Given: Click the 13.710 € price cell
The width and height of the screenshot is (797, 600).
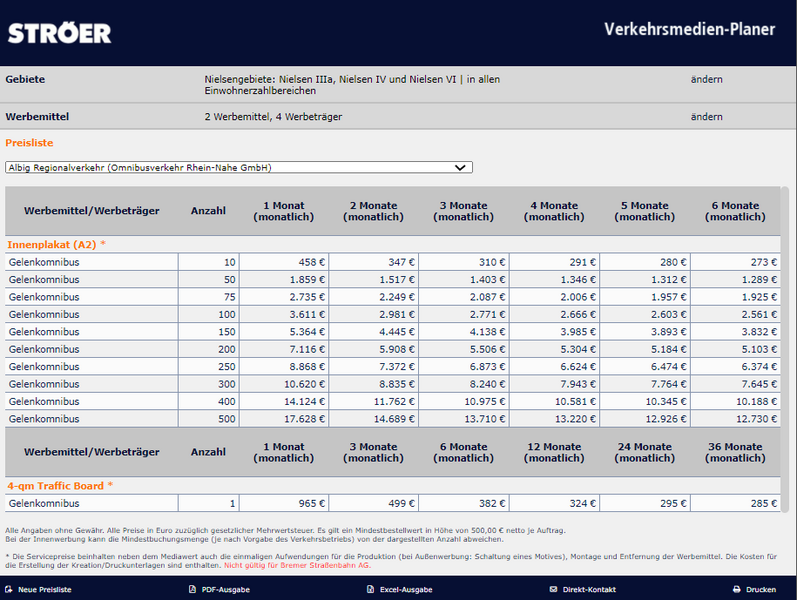Looking at the screenshot, I should click(x=464, y=419).
